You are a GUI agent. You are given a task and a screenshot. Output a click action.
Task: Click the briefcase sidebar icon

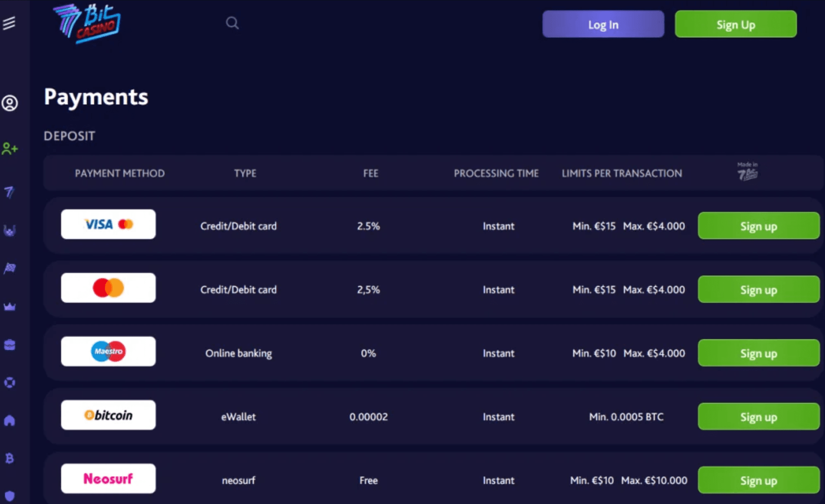pyautogui.click(x=9, y=345)
